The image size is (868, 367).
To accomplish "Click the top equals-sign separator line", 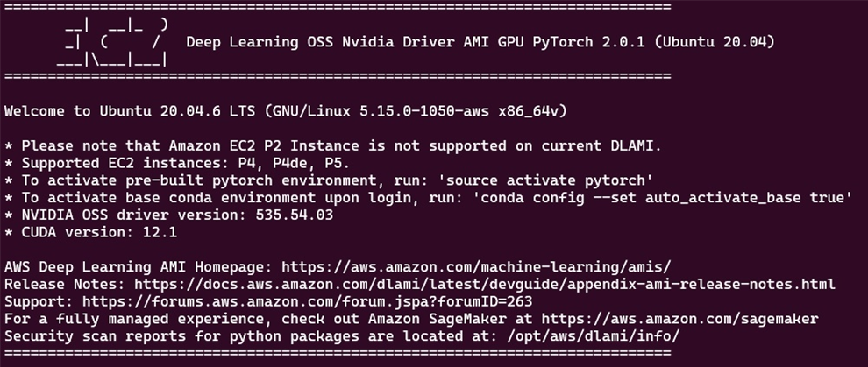I will [x=338, y=7].
